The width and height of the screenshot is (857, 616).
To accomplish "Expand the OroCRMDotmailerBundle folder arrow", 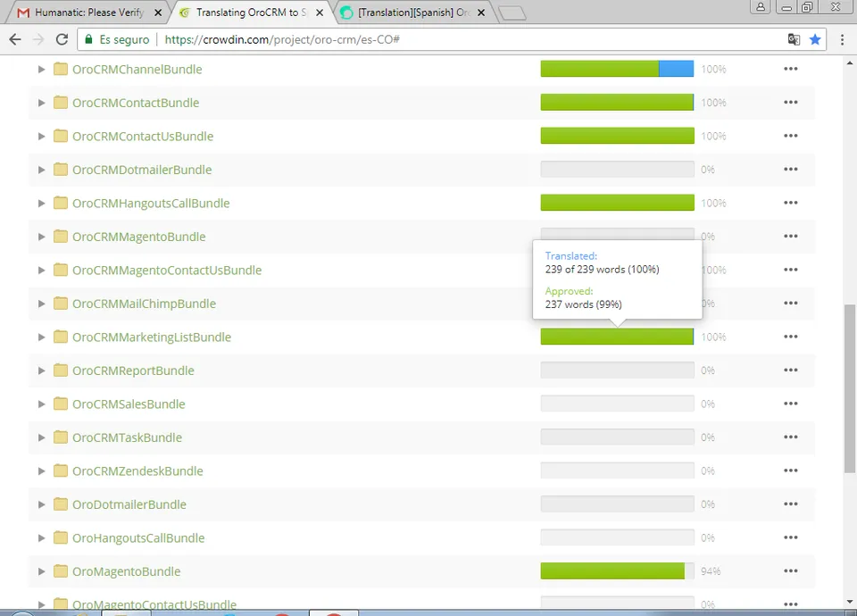I will click(x=41, y=170).
